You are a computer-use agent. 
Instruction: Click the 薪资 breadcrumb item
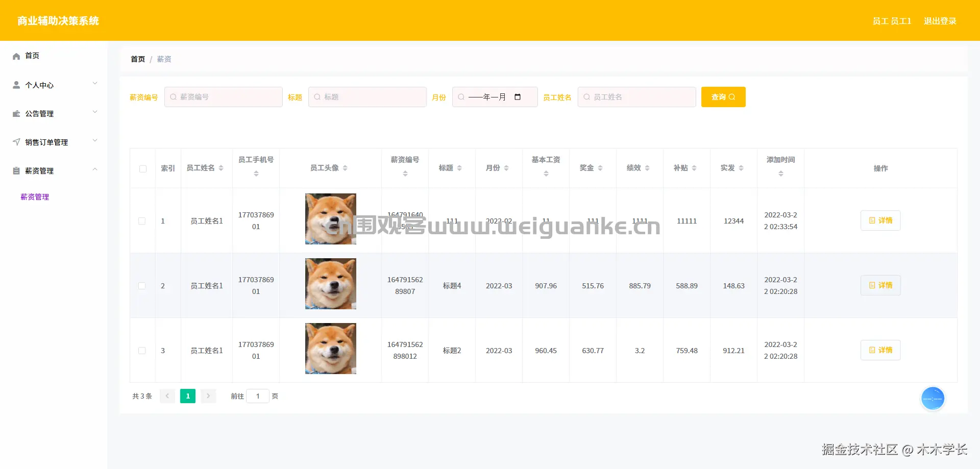[x=164, y=59]
